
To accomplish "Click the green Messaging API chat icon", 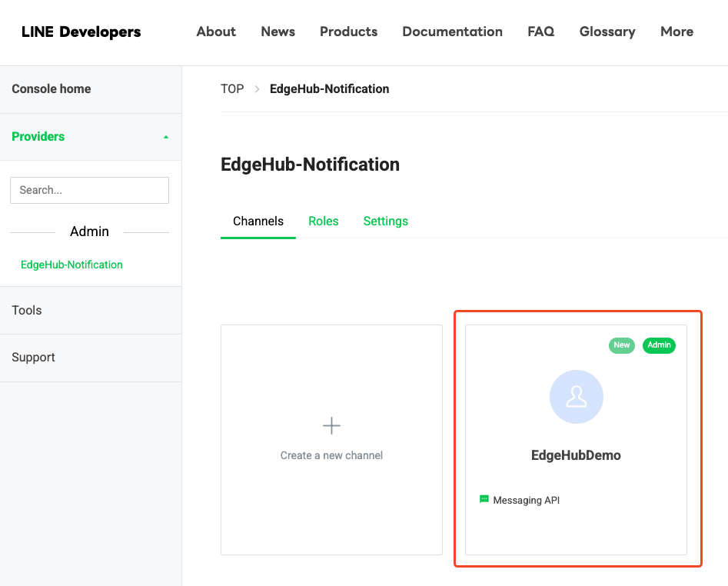I will tap(484, 499).
